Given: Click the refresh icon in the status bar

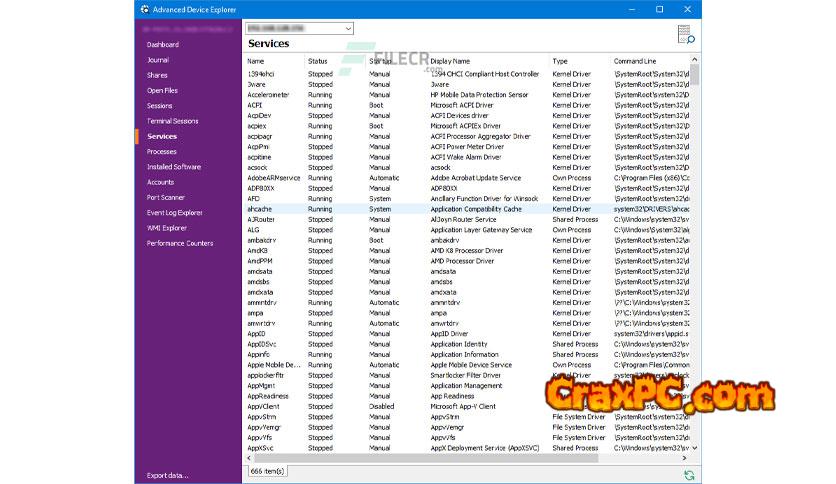Looking at the screenshot, I should [688, 475].
